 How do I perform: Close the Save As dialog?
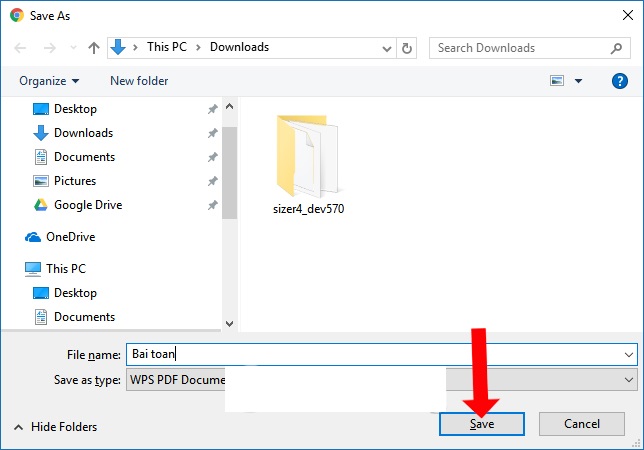[x=628, y=16]
